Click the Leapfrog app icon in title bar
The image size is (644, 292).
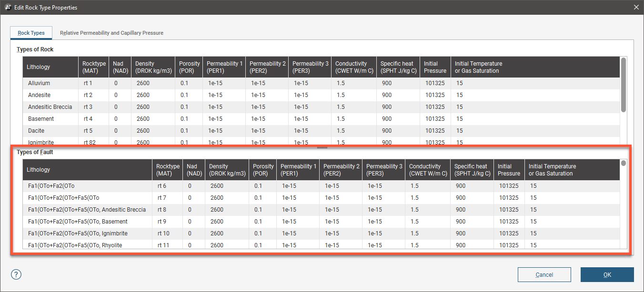(x=8, y=8)
